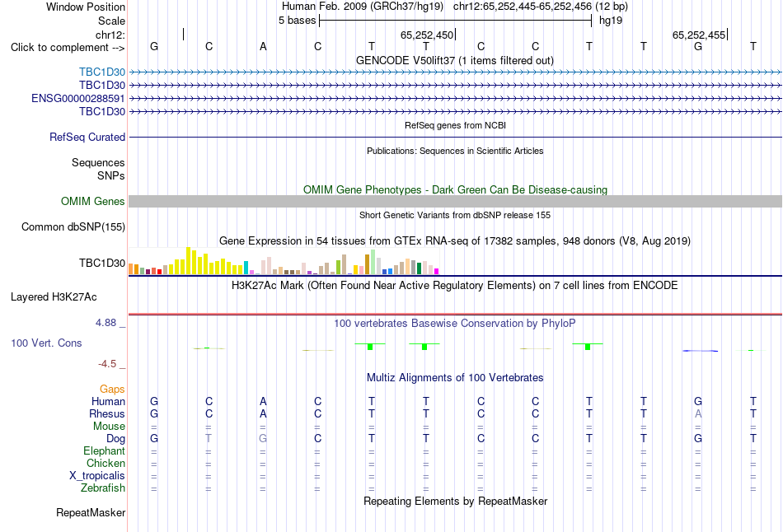Click the grayed G in the Dog row
Image resolution: width=783 pixels, height=532 pixels.
point(263,438)
